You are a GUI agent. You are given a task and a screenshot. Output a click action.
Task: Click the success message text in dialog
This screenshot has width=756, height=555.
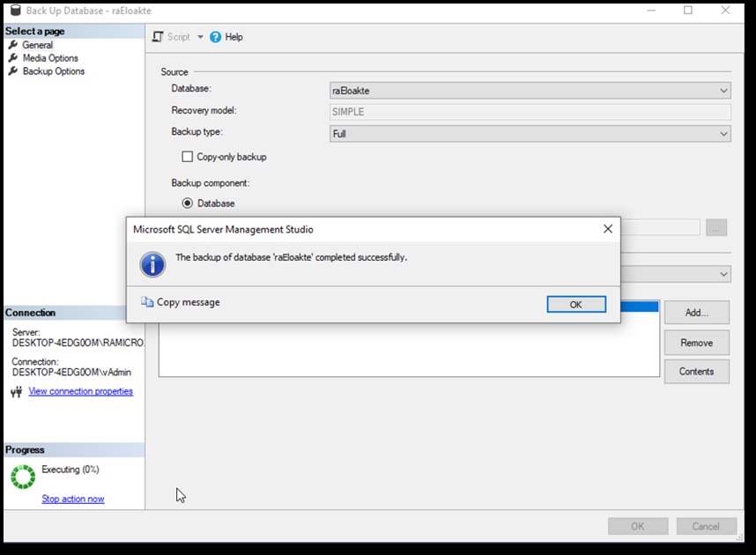292,257
